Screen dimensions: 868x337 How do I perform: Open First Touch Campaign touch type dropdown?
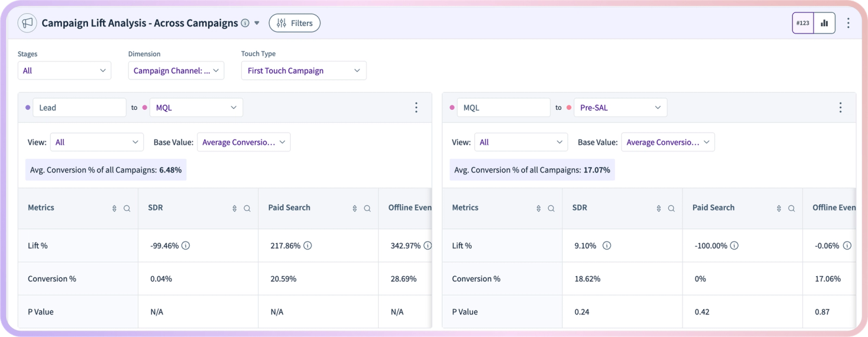(x=304, y=71)
